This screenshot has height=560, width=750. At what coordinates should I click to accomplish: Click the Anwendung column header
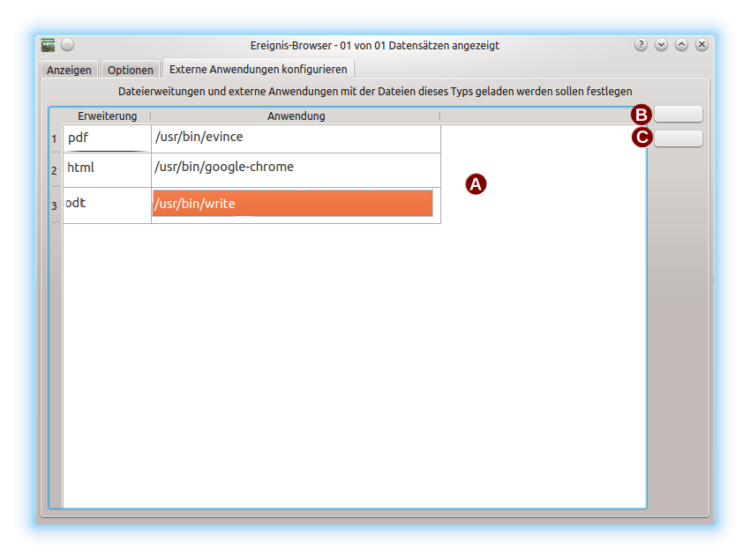tap(296, 116)
